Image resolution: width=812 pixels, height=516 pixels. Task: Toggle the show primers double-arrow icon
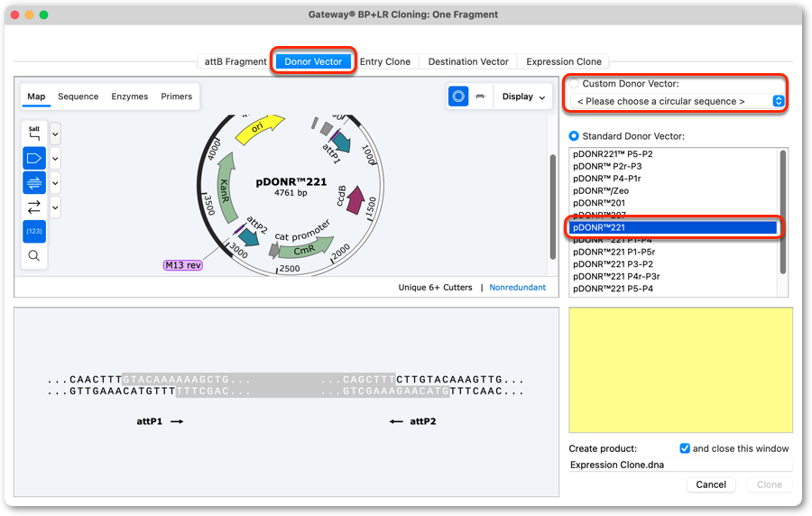[34, 183]
